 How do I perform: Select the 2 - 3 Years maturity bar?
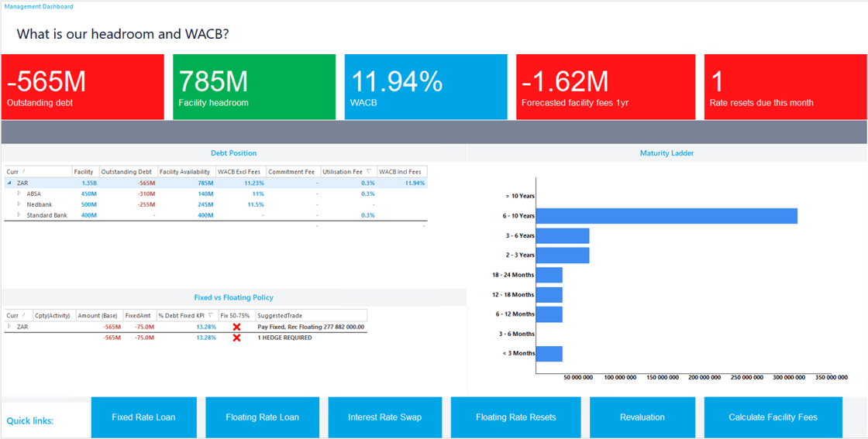563,255
